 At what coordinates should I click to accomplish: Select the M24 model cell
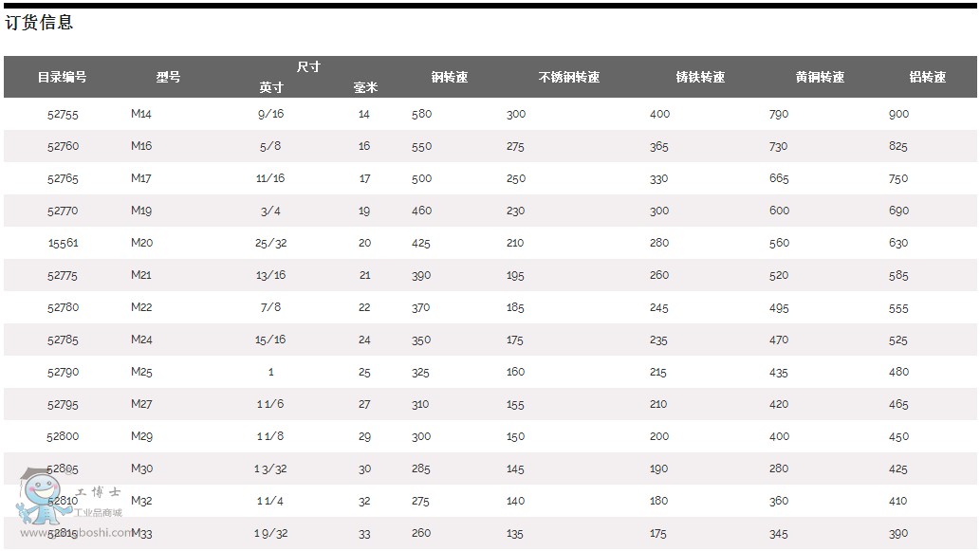[141, 340]
